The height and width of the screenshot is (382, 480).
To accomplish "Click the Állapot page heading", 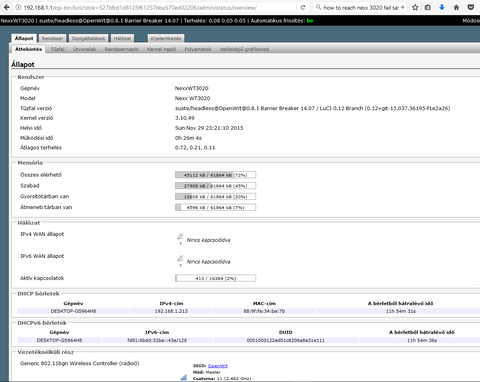I will click(x=23, y=64).
